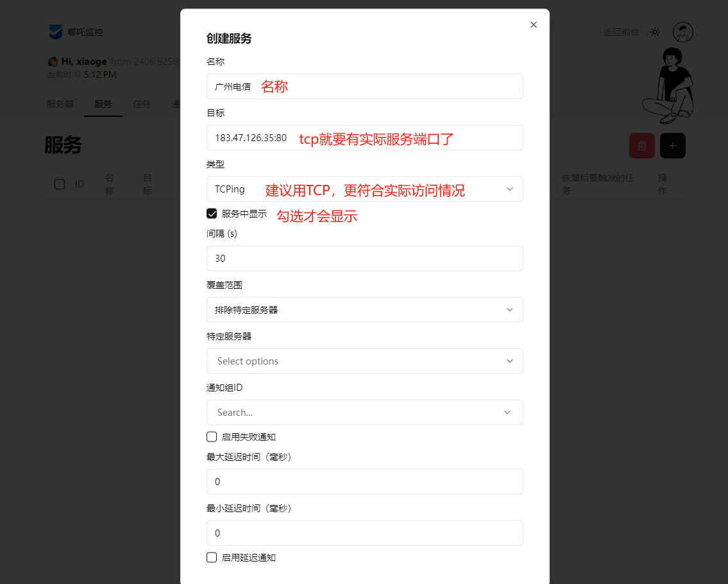This screenshot has width=728, height=584.
Task: Enable the failure notification checkbox
Action: pyautogui.click(x=212, y=437)
